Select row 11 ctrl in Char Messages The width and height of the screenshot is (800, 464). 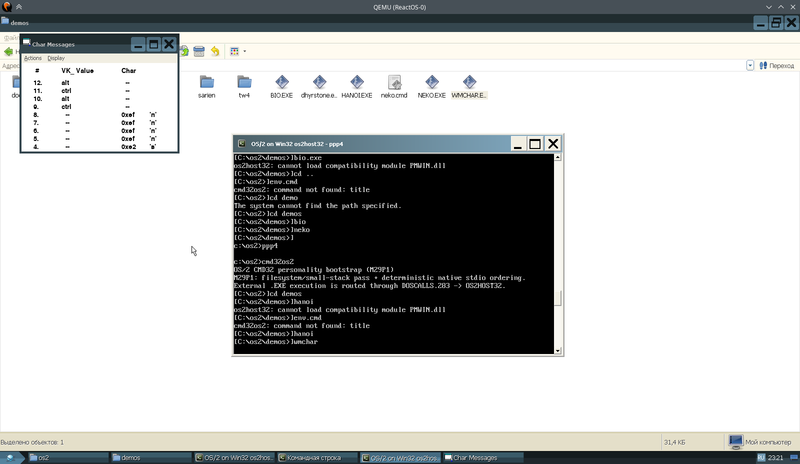point(99,91)
